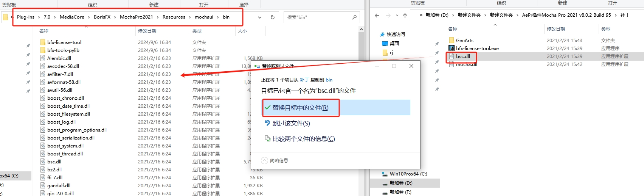Click the 补丁 source link in dialog

(x=304, y=80)
